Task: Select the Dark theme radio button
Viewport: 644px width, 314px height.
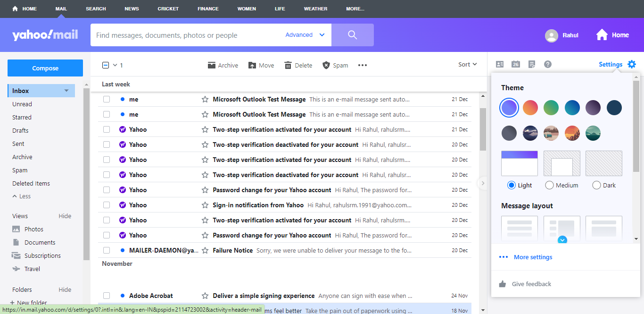Action: (x=596, y=185)
